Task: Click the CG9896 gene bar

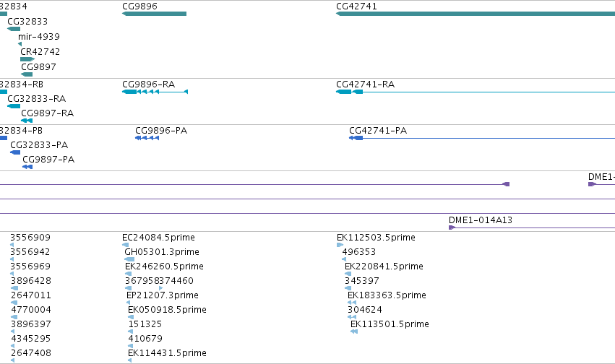Action: tap(154, 14)
